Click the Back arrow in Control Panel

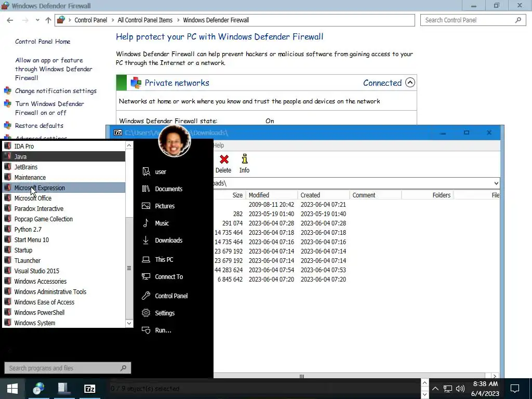pos(10,20)
